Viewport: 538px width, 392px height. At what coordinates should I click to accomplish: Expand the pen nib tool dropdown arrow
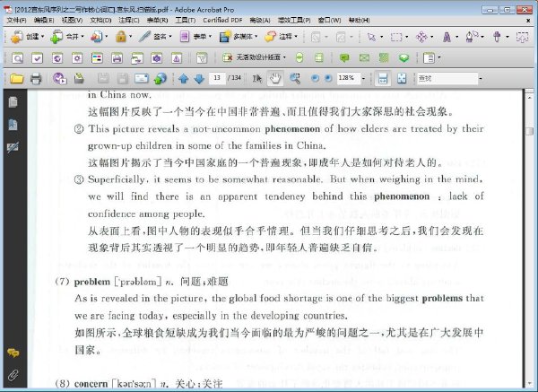coord(482,37)
